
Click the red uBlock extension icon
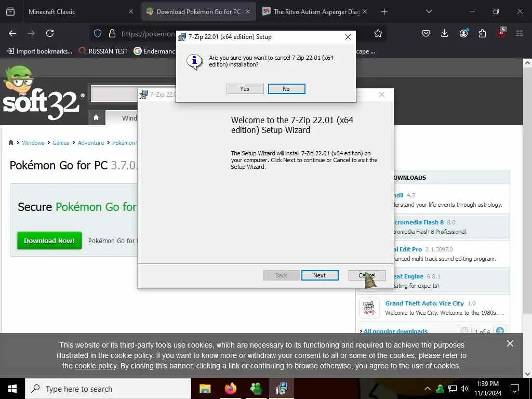point(501,33)
